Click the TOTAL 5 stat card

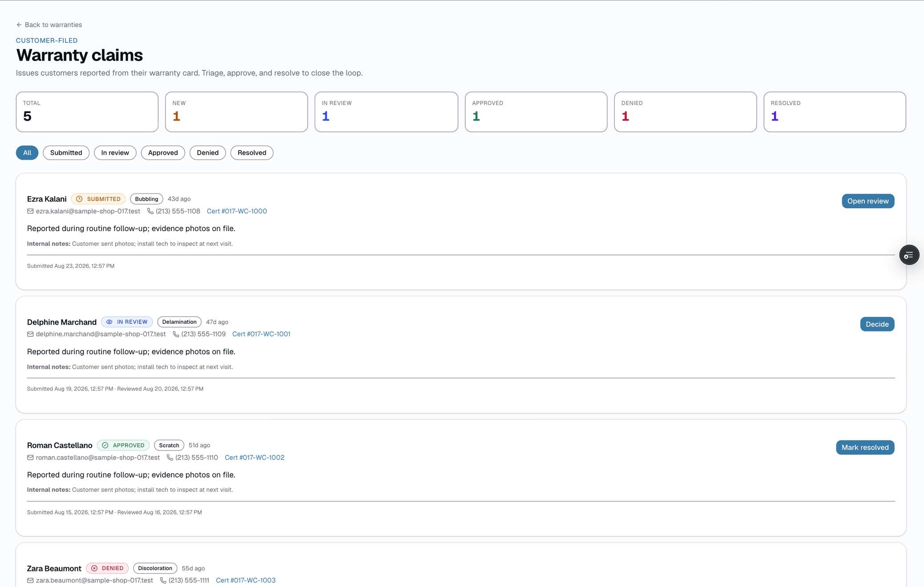coord(87,112)
